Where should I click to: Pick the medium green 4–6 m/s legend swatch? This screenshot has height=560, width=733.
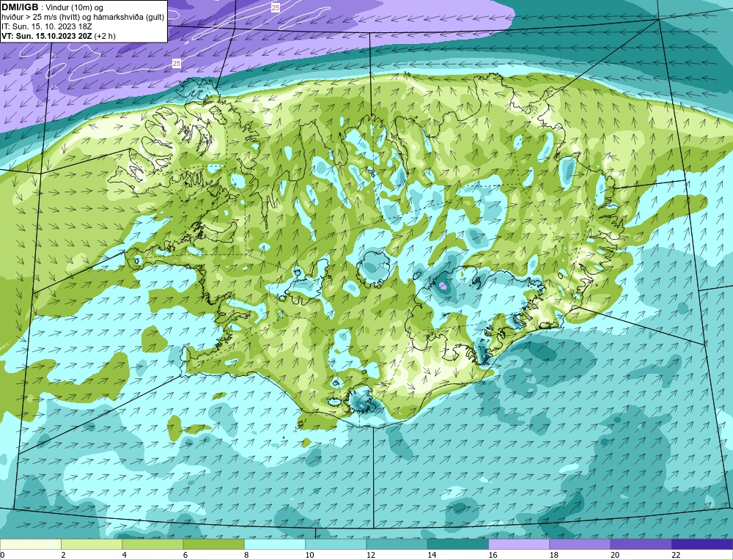pyautogui.click(x=152, y=544)
